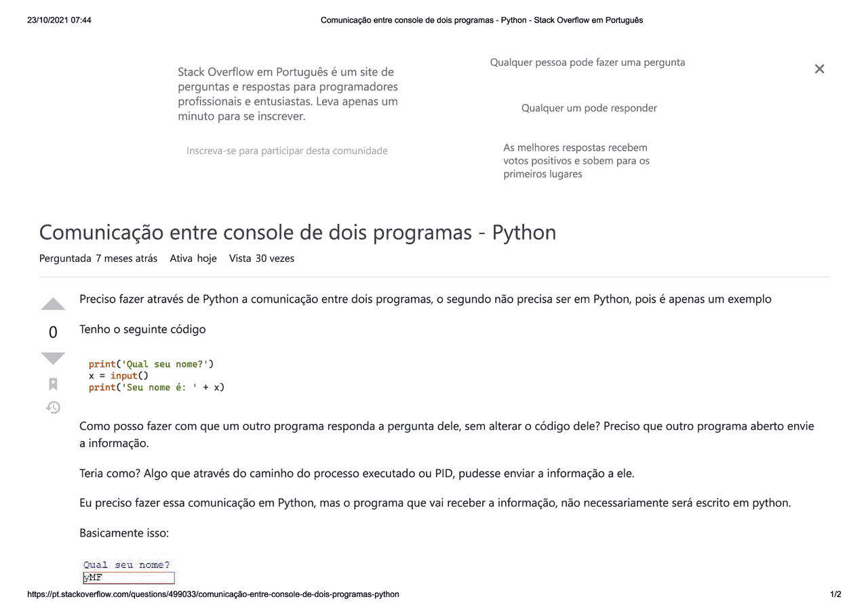Click the vote count showing zero
The image size is (868, 614).
point(53,332)
